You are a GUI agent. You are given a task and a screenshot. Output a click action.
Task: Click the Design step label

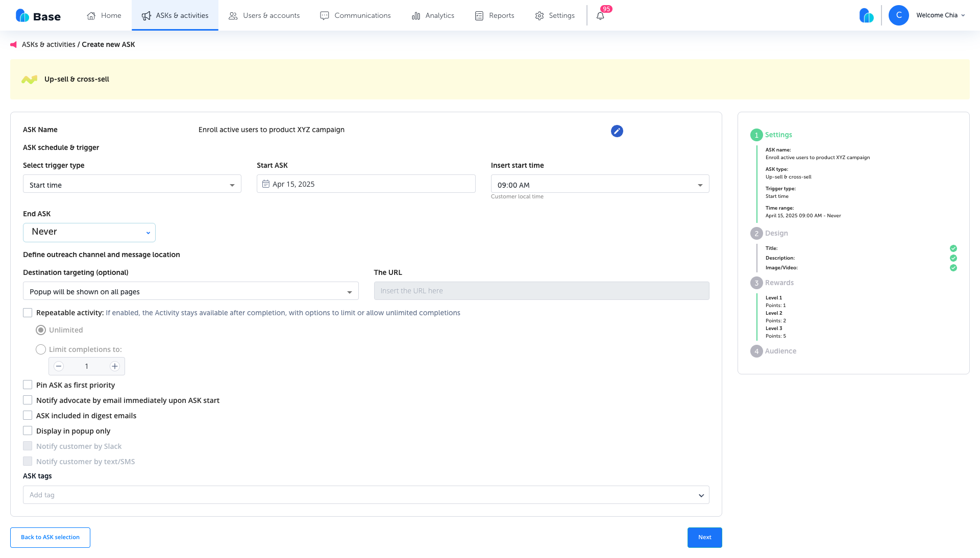pyautogui.click(x=776, y=234)
